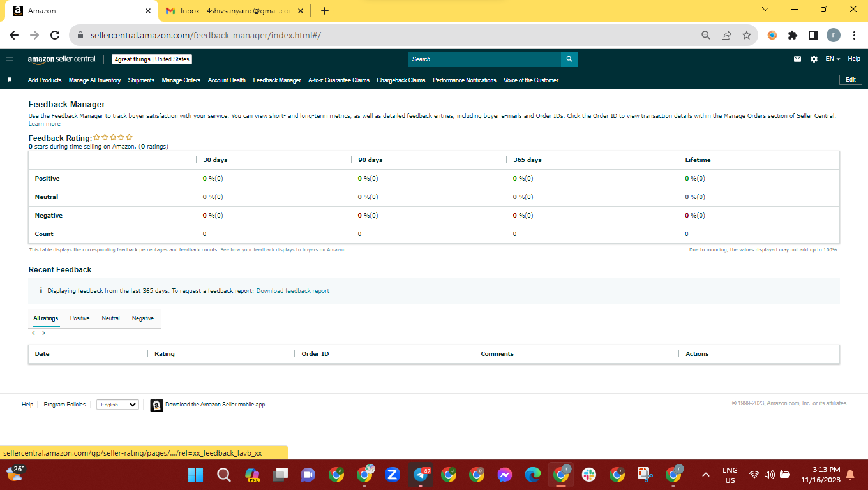
Task: Open Account Health
Action: tap(227, 80)
